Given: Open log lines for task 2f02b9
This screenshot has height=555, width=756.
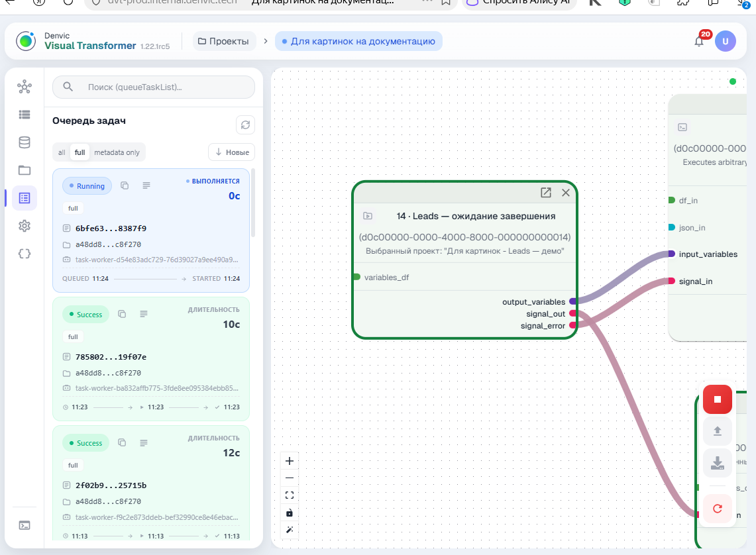Looking at the screenshot, I should click(144, 443).
